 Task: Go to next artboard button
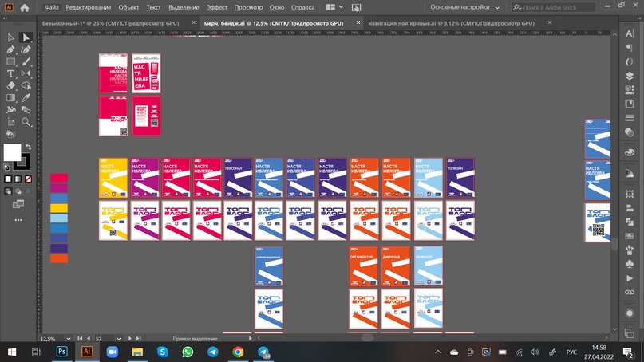[130, 339]
